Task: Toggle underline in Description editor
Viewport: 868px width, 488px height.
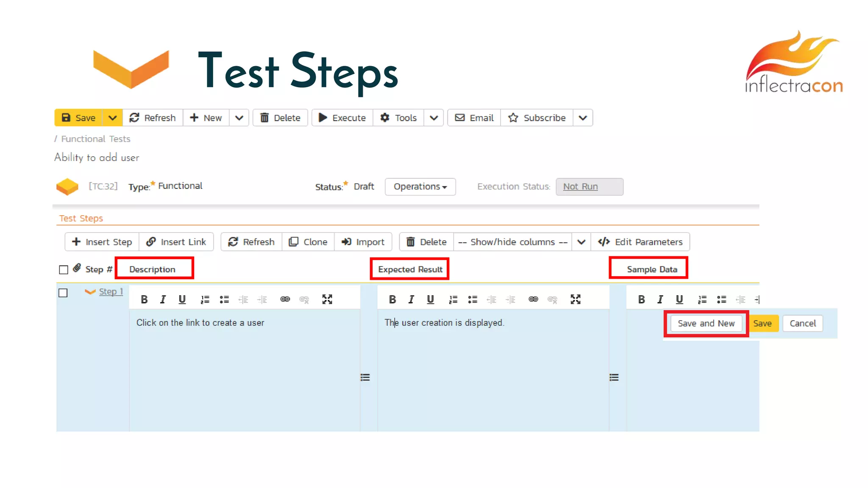Action: click(182, 299)
